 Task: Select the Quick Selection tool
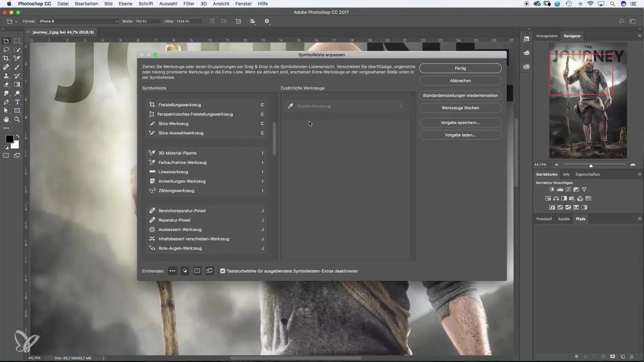[17, 50]
